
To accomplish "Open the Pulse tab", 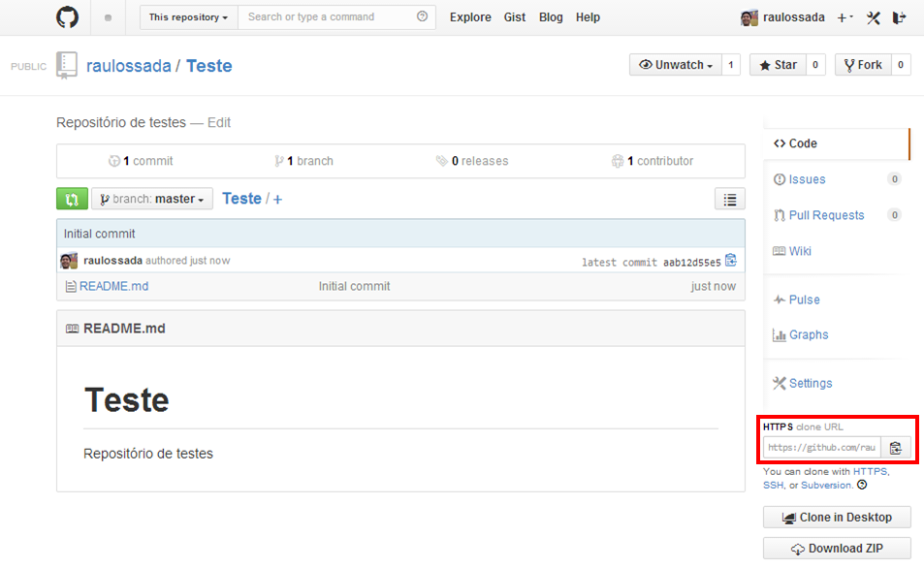I will 797,300.
